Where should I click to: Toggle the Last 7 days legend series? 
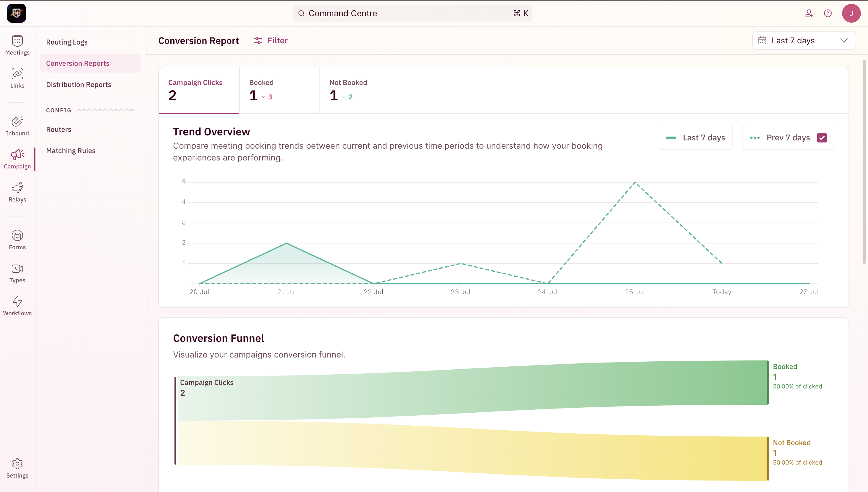point(696,137)
